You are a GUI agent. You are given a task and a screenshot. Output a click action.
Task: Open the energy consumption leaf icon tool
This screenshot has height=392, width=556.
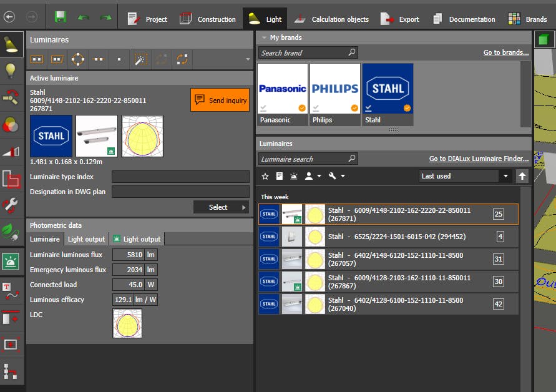pyautogui.click(x=11, y=232)
